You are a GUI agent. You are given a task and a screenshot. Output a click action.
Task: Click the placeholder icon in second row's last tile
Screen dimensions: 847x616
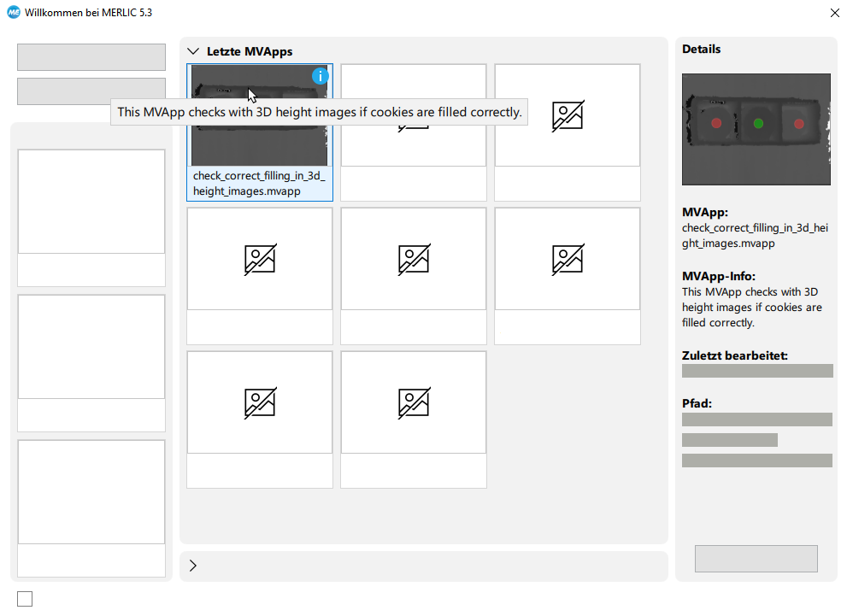coord(568,259)
